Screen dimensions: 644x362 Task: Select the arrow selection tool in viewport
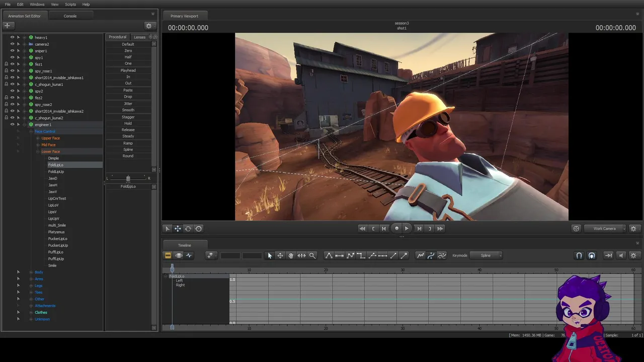pos(168,228)
